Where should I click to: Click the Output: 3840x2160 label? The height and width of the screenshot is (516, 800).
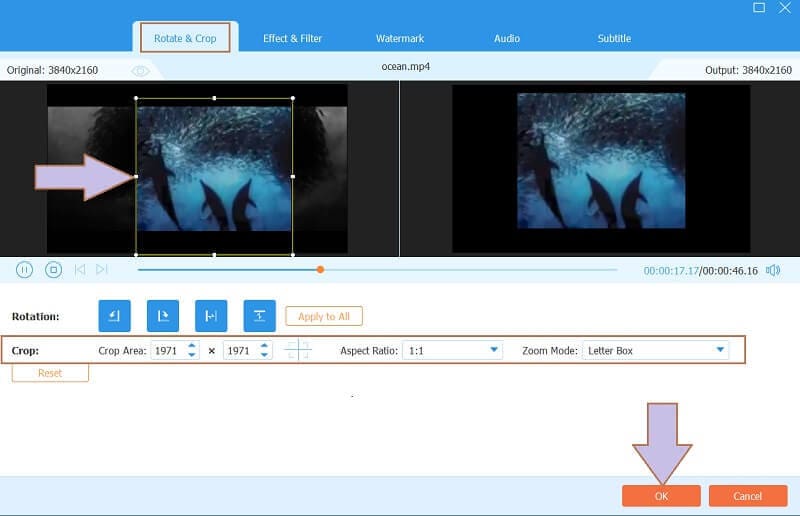(x=748, y=70)
